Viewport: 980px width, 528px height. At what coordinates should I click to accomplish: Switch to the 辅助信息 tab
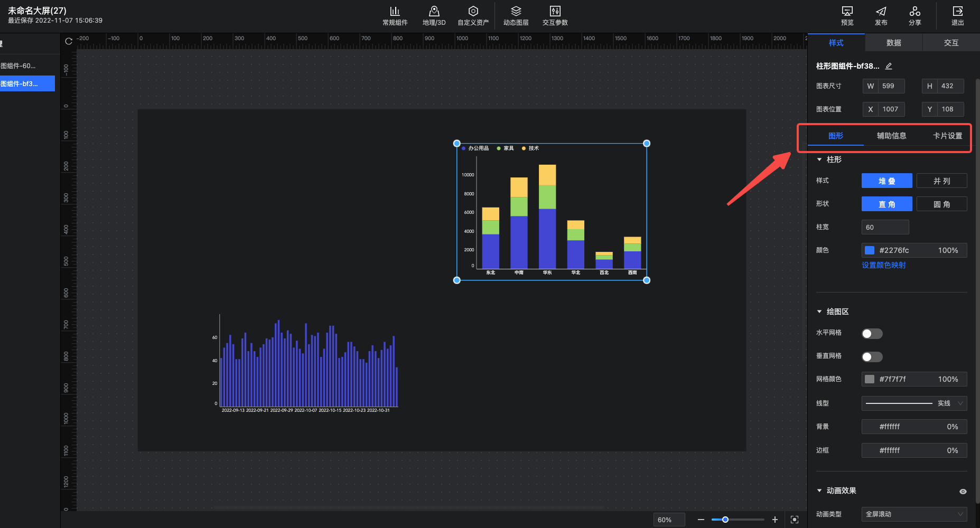pos(891,136)
